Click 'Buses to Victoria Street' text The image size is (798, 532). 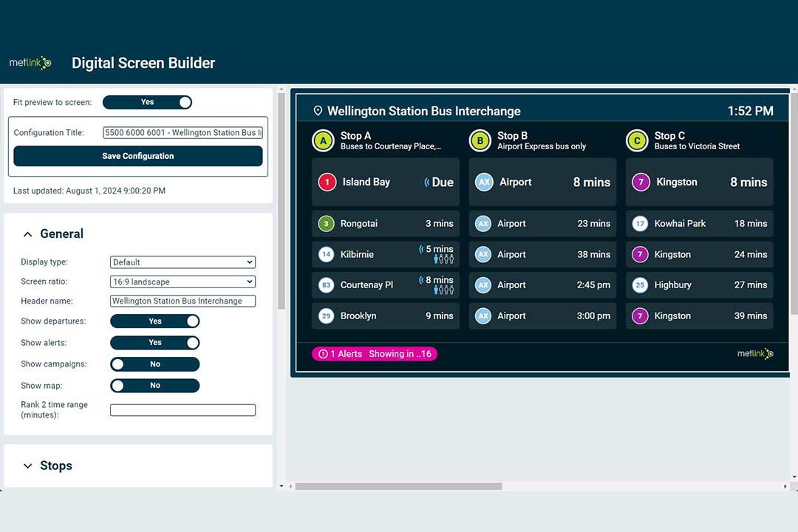pos(697,146)
